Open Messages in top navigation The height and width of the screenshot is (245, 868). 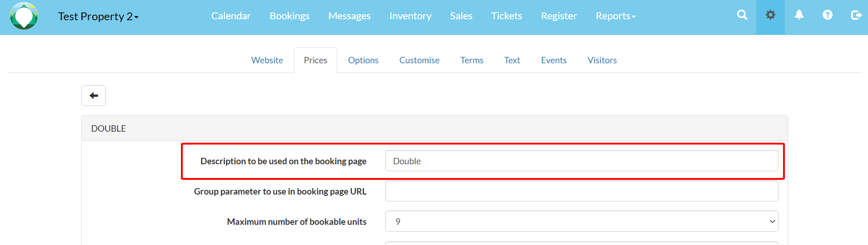[x=349, y=16]
